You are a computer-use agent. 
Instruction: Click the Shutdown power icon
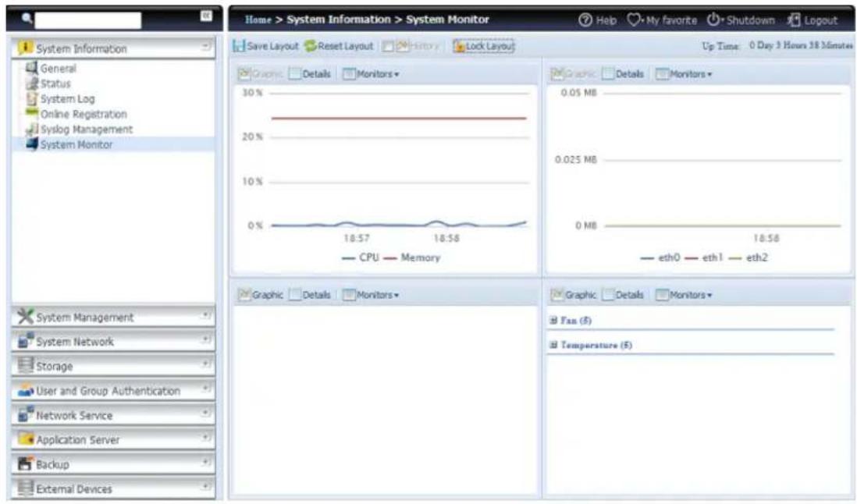pyautogui.click(x=713, y=20)
